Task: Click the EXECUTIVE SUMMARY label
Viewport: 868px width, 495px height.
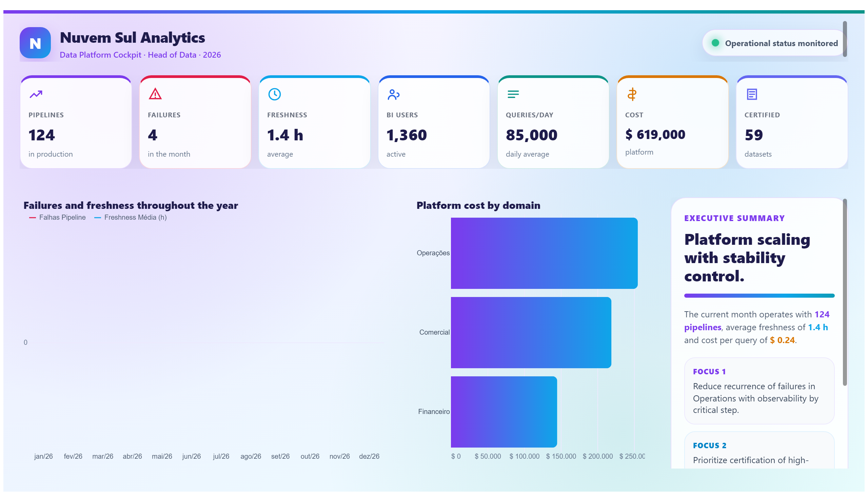Action: coord(734,218)
